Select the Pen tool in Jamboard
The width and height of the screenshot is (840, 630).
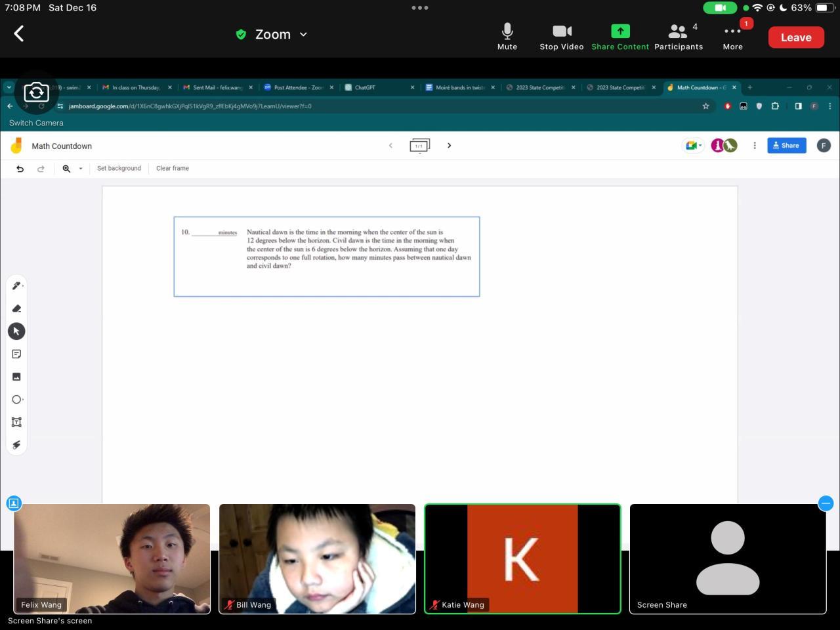tap(16, 285)
